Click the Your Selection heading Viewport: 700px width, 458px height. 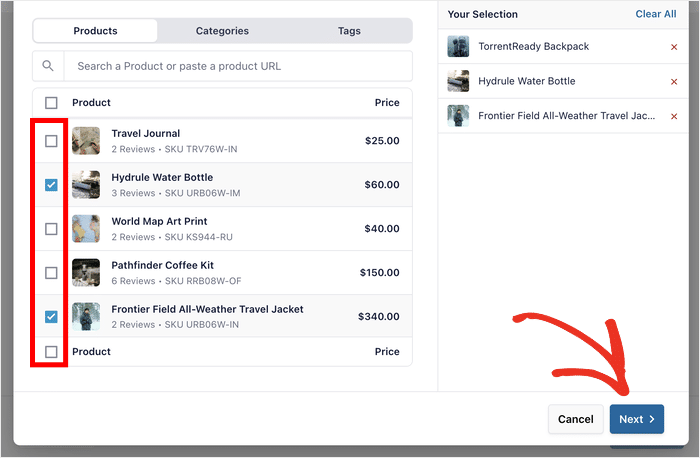click(x=483, y=14)
